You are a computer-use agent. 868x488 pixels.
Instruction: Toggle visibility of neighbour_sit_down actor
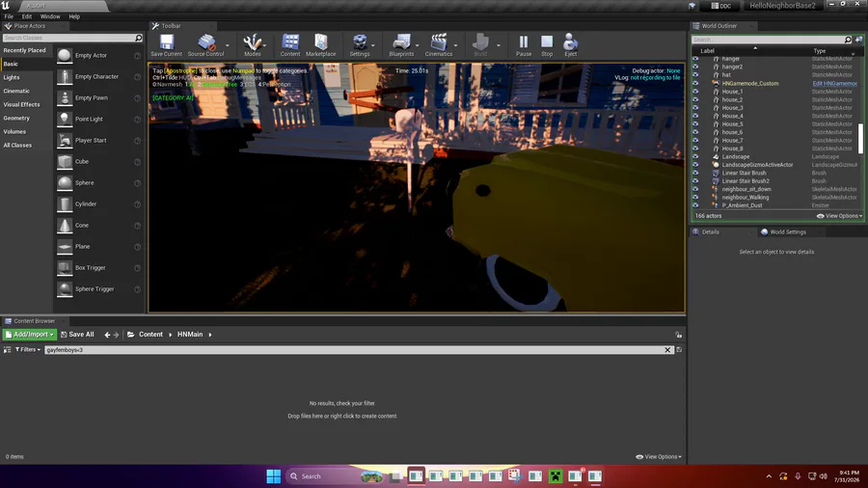coord(695,189)
